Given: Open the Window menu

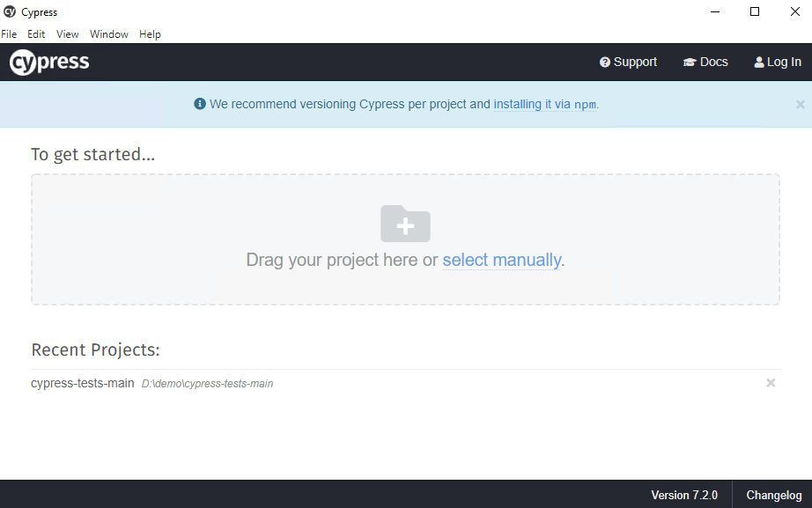Looking at the screenshot, I should click(109, 34).
